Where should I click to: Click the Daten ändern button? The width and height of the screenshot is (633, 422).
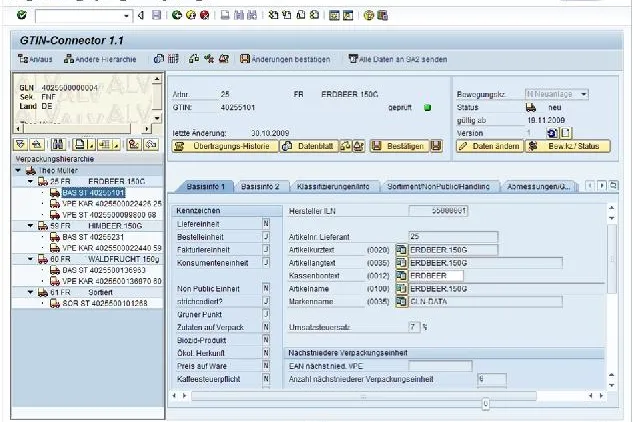(x=490, y=146)
